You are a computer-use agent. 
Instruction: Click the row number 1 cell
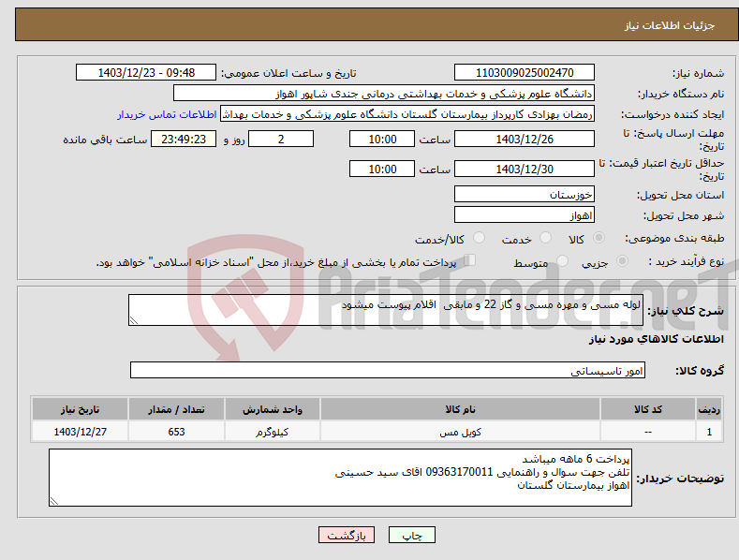(709, 432)
